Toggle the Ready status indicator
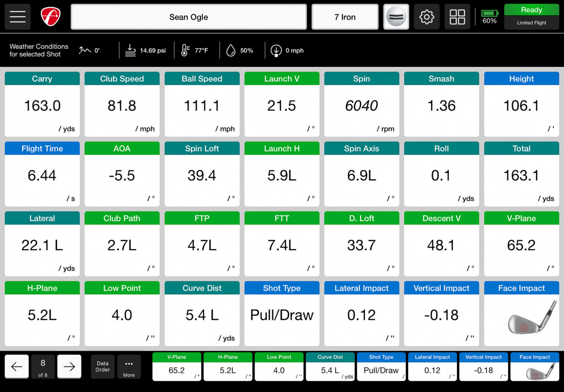Viewport: 564px width, 392px height. (531, 10)
